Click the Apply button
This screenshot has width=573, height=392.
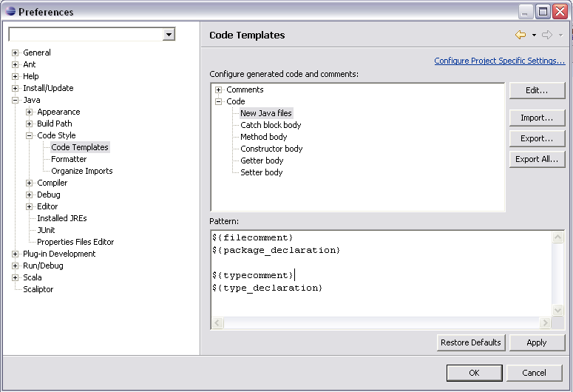pyautogui.click(x=537, y=342)
